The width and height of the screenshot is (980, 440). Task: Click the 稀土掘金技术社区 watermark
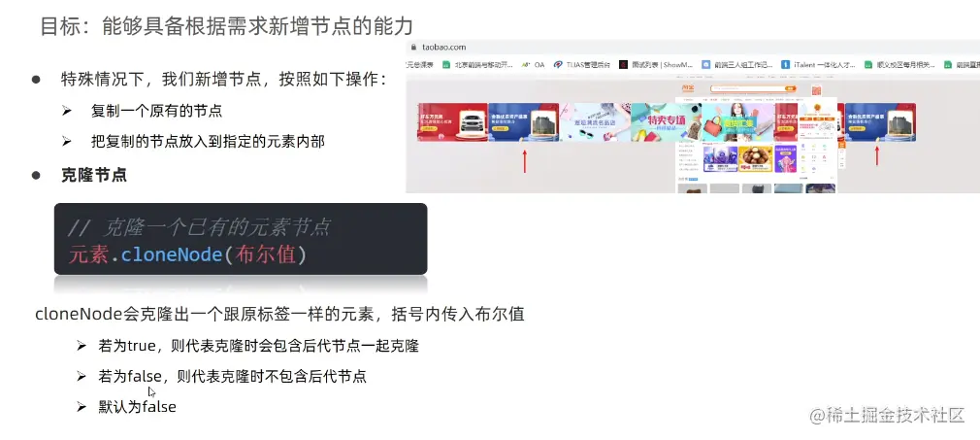888,415
